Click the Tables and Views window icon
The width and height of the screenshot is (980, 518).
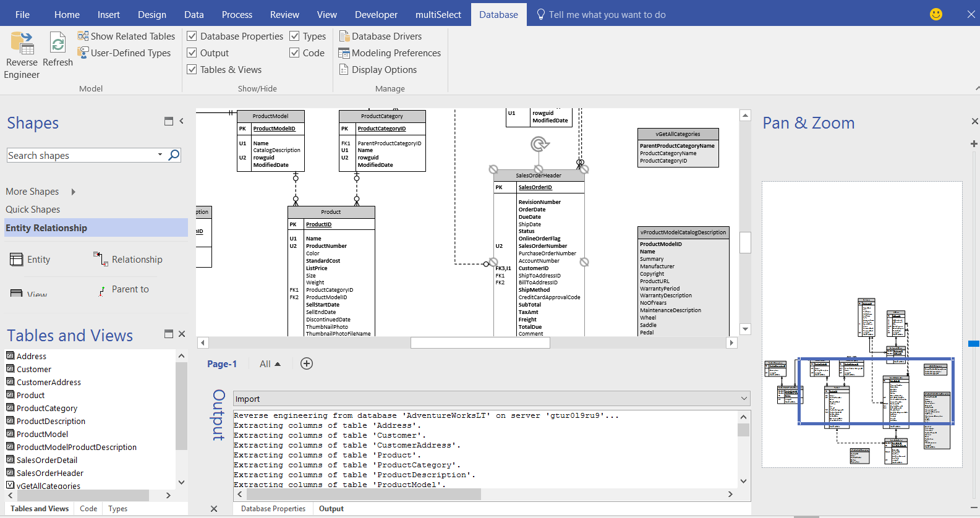pos(168,334)
